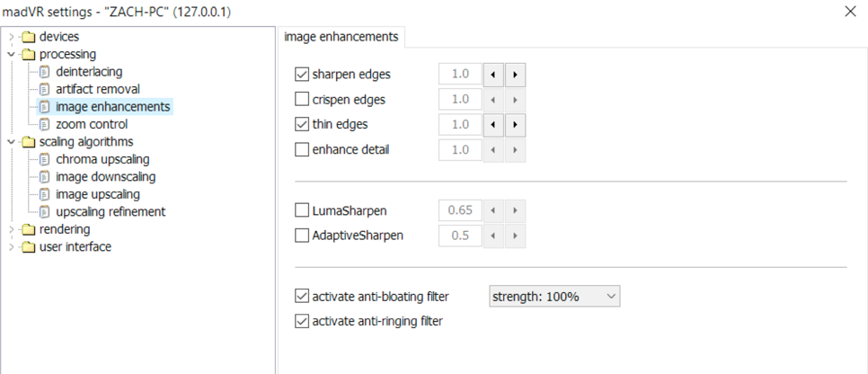Click the user interface folder icon

28,247
